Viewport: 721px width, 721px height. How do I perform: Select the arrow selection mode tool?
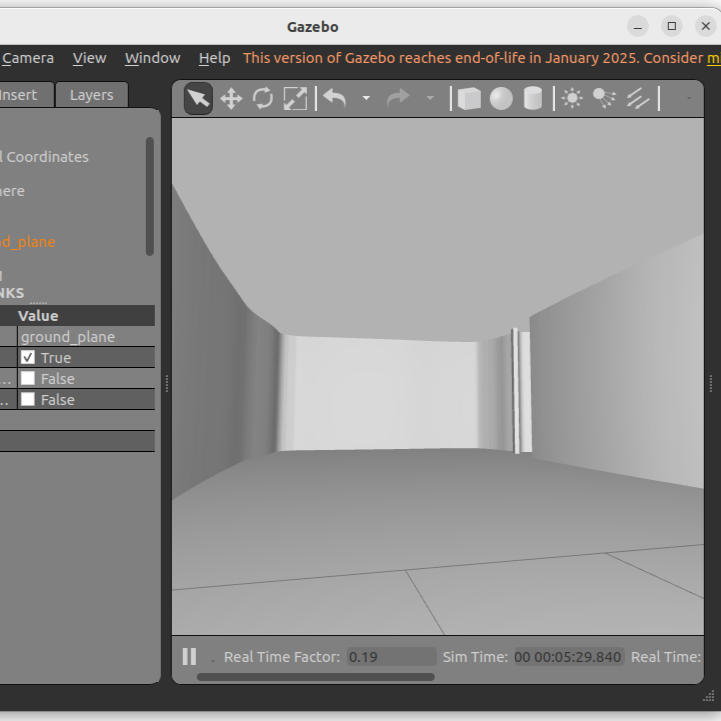(198, 98)
